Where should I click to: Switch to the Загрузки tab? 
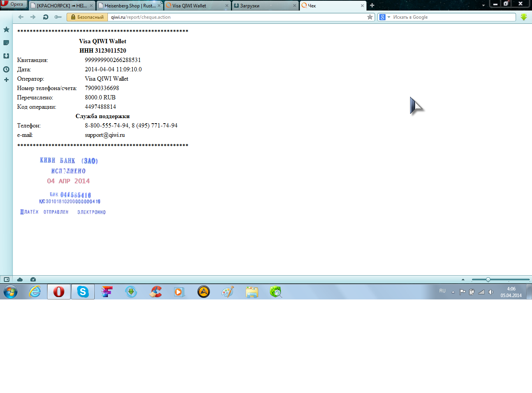pos(265,5)
